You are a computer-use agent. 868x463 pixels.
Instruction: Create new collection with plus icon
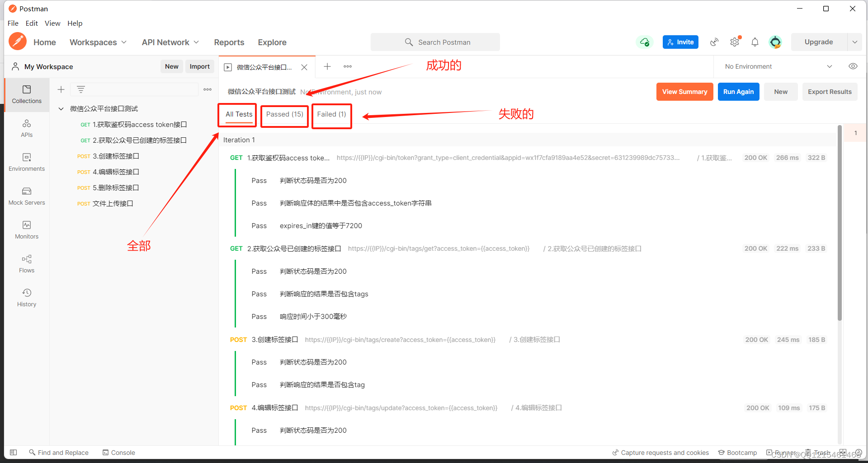pos(61,89)
